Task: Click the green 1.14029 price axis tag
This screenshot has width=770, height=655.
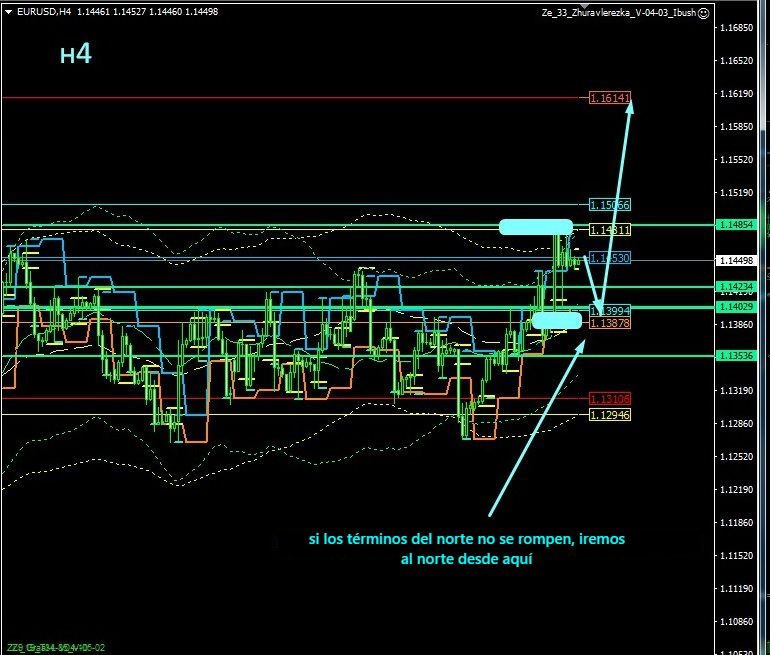Action: [x=736, y=307]
